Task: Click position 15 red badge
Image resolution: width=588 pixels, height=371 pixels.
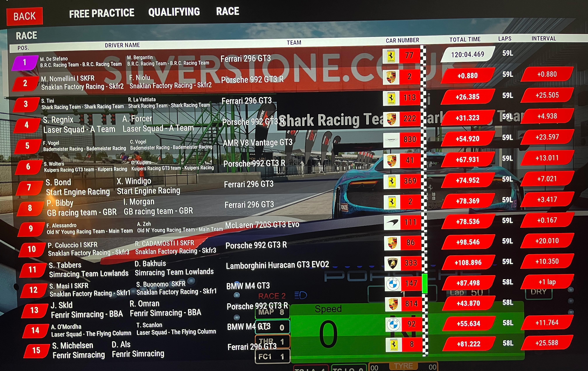Action: point(37,351)
